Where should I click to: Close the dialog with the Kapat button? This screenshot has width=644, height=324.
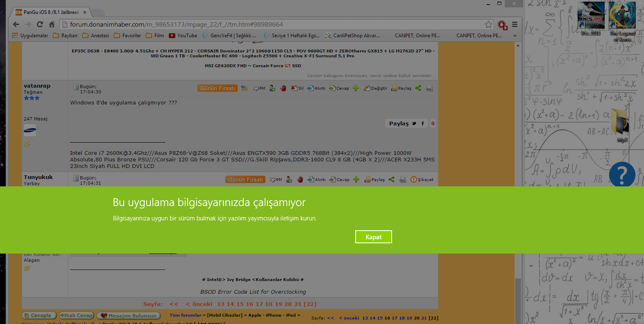pyautogui.click(x=373, y=237)
